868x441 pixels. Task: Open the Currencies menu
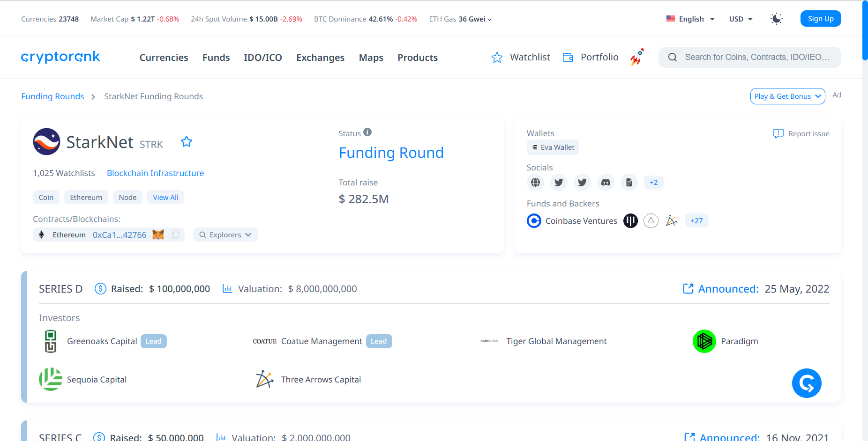[164, 58]
